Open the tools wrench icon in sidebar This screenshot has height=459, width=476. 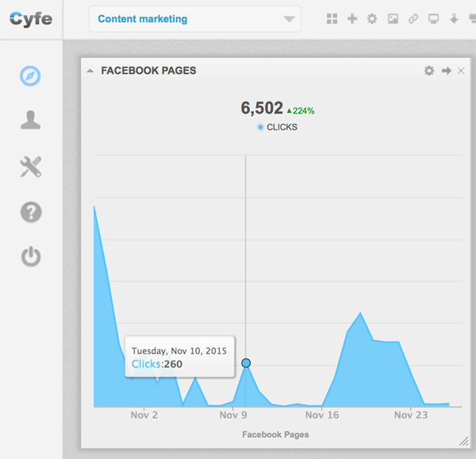pos(31,167)
